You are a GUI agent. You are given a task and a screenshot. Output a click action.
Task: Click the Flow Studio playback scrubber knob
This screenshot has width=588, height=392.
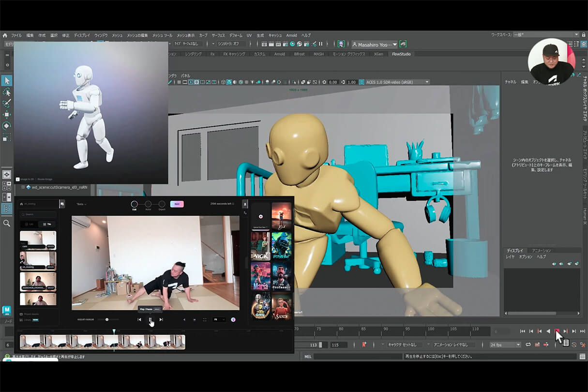[107, 319]
